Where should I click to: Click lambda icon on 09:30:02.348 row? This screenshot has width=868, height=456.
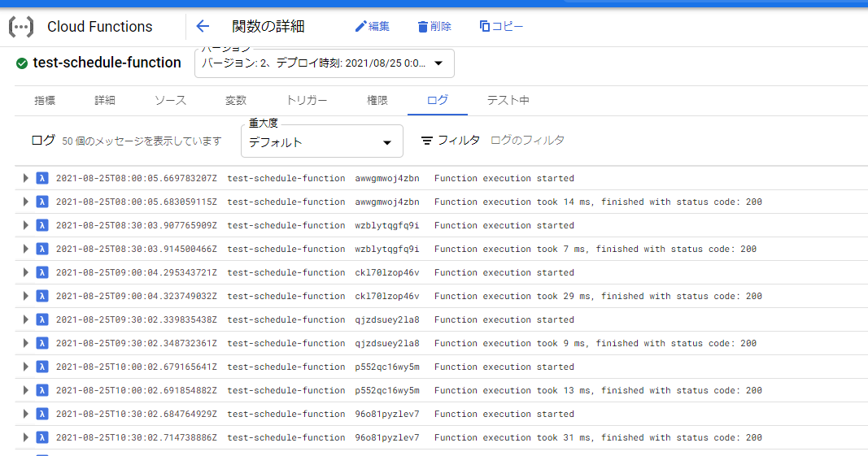(42, 343)
